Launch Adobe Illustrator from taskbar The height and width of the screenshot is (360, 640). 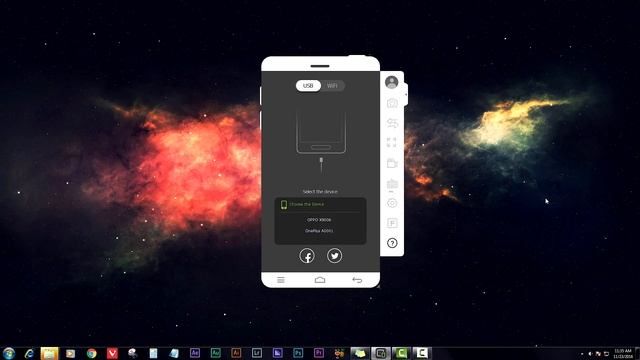click(236, 353)
